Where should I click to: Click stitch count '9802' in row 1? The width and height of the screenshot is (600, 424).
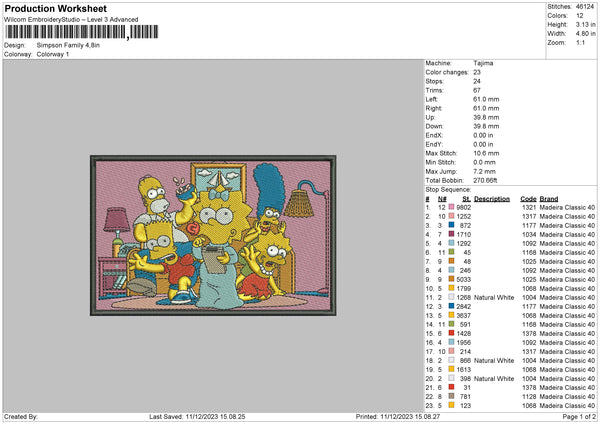[x=463, y=207]
